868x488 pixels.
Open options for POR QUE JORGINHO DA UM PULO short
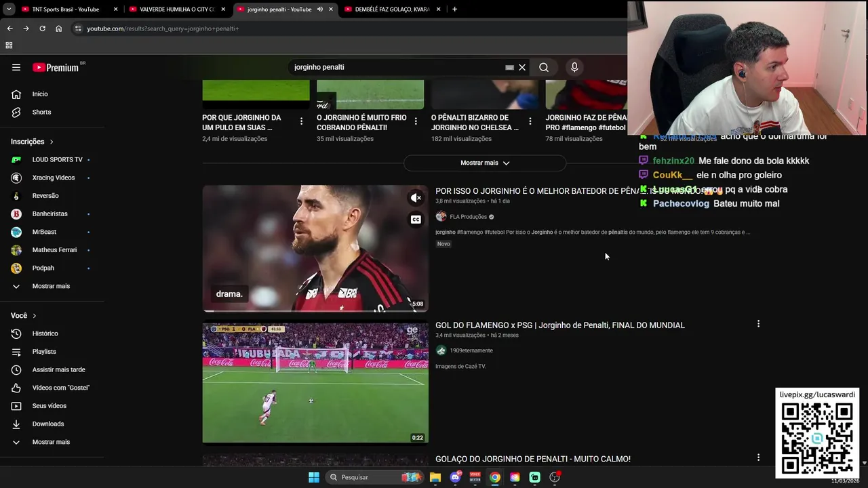(301, 121)
